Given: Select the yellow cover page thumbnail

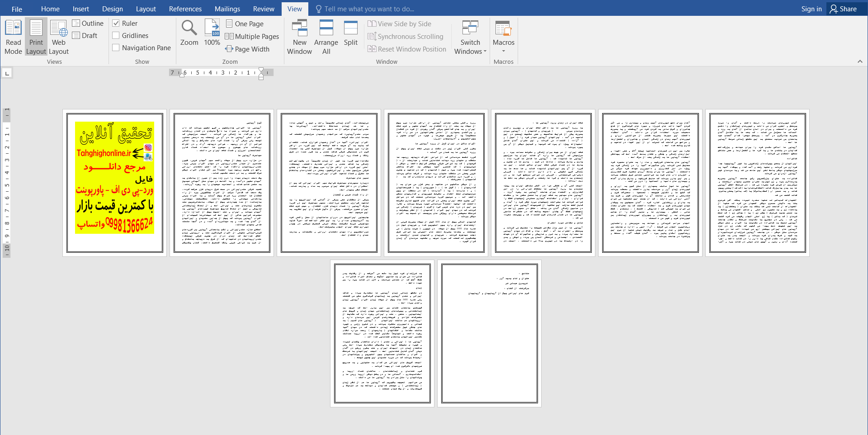Looking at the screenshot, I should coord(115,183).
